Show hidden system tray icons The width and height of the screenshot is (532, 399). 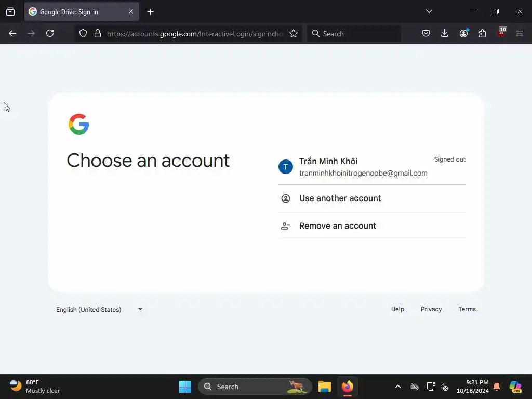pyautogui.click(x=398, y=387)
